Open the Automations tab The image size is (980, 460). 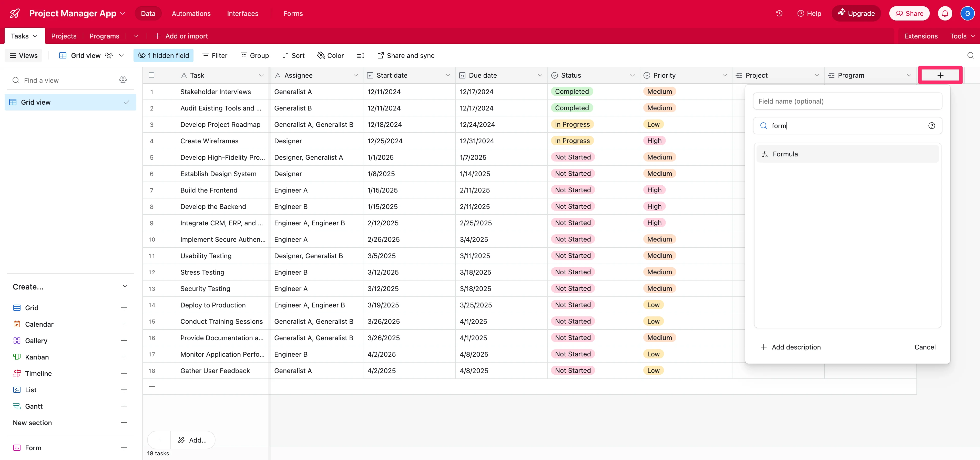point(191,13)
